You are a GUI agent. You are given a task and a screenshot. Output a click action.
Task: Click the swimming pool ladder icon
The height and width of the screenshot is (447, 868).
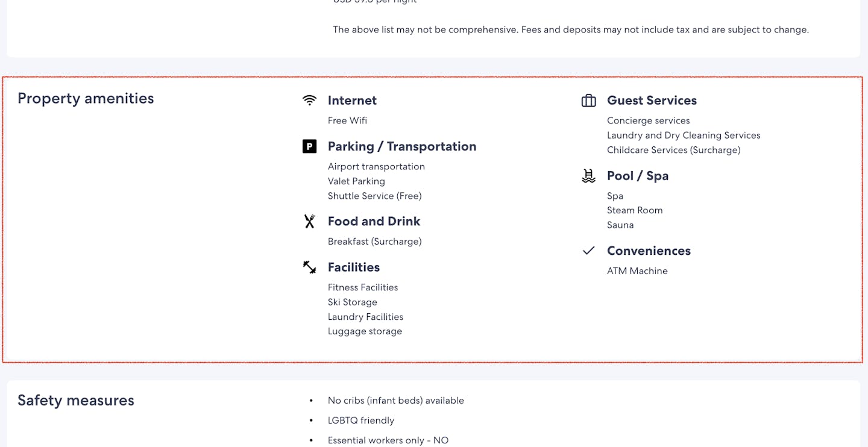coord(588,176)
